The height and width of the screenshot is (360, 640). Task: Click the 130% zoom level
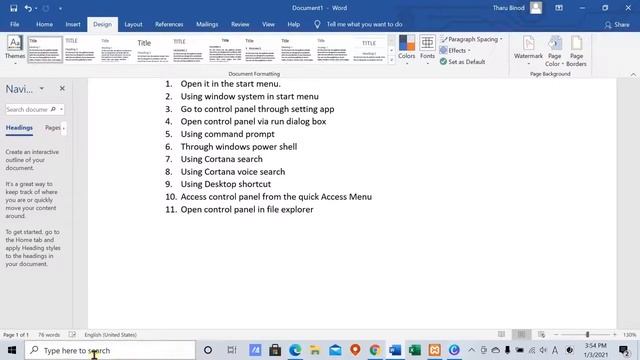coord(629,335)
